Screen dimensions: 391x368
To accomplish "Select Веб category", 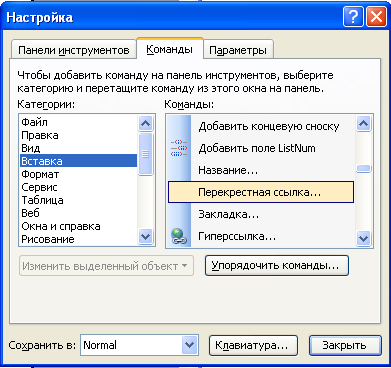I will (78, 213).
